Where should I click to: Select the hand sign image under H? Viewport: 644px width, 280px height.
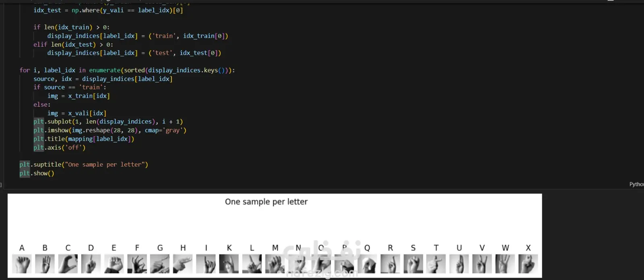(183, 264)
